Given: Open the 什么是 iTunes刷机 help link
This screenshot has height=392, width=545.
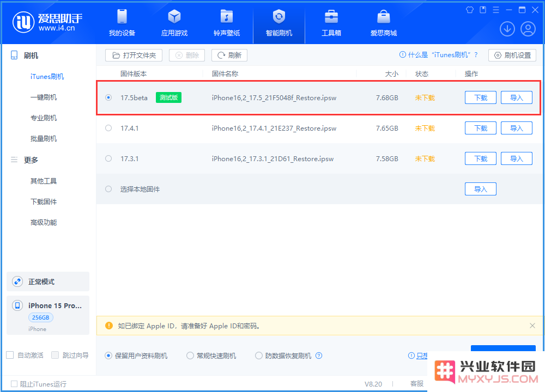Looking at the screenshot, I should tap(439, 55).
